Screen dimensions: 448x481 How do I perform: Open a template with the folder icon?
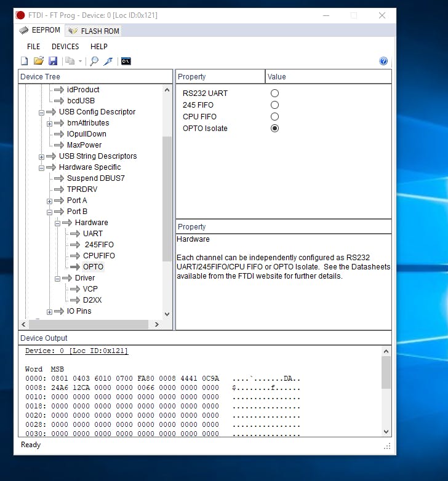point(39,61)
